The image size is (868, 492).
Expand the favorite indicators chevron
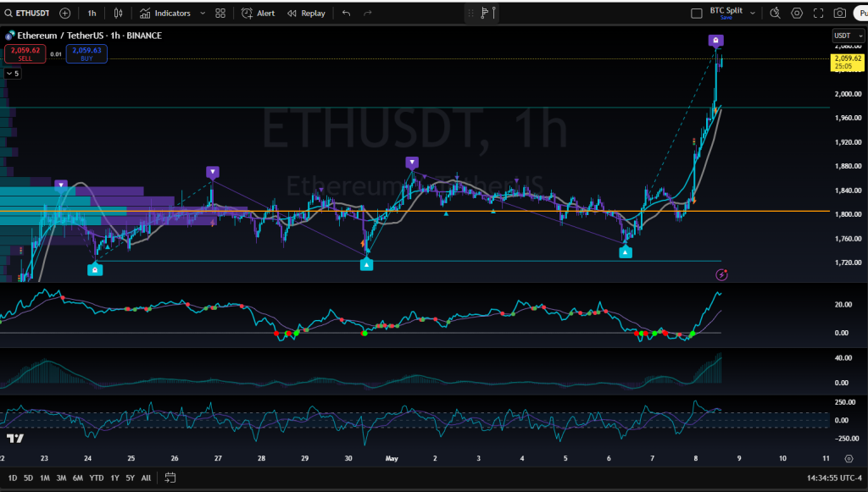coord(203,14)
